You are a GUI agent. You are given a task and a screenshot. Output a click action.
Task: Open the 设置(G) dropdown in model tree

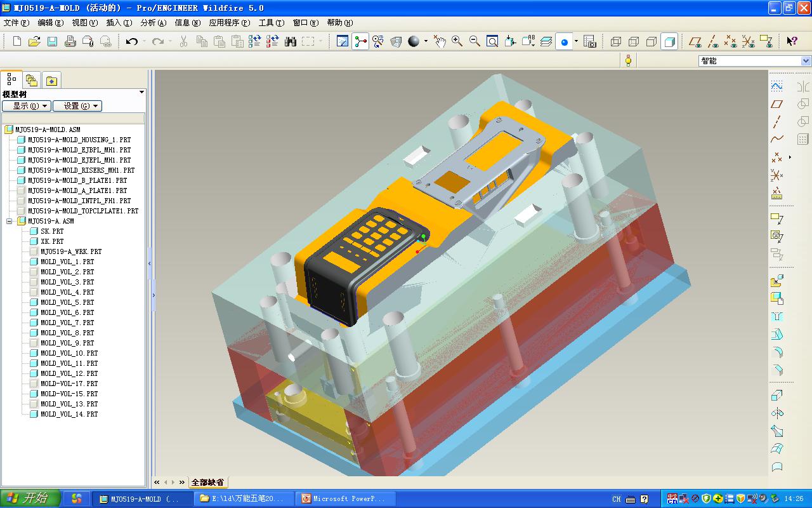click(77, 106)
